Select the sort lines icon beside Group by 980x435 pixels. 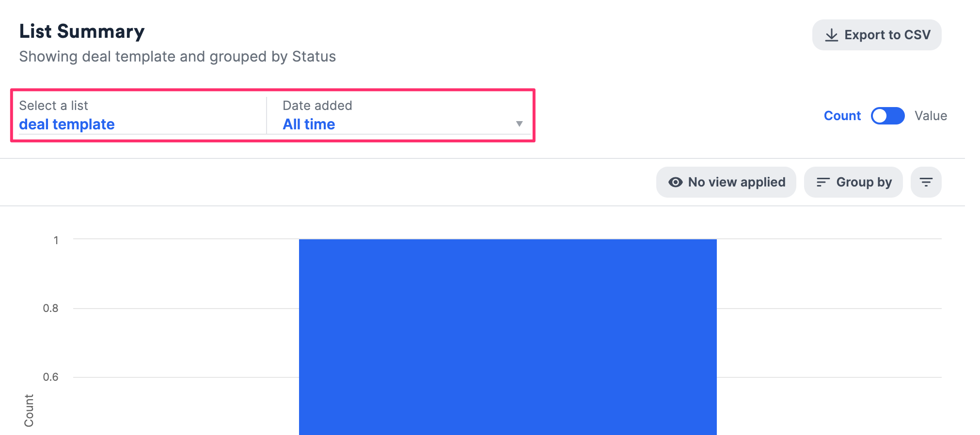[x=823, y=182]
